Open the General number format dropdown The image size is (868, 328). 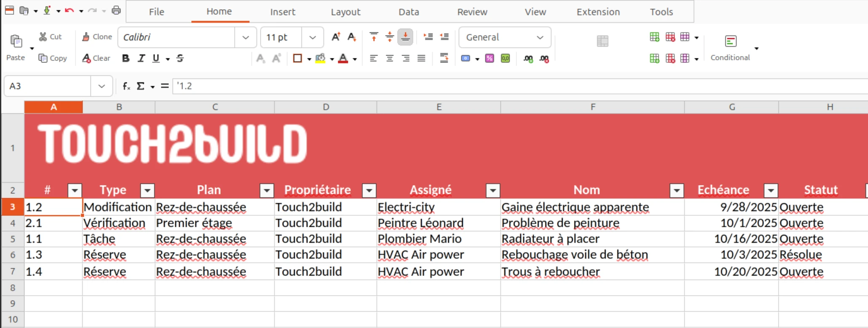[x=540, y=37]
